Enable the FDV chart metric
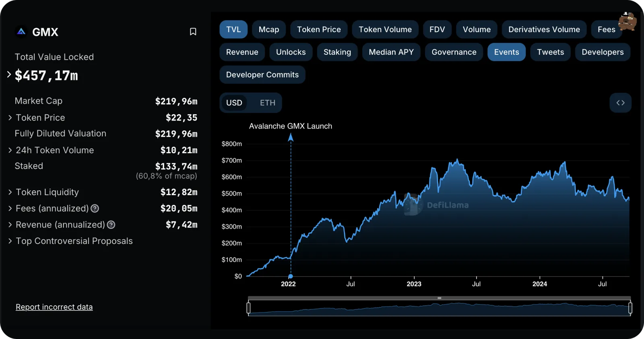The image size is (644, 339). tap(437, 29)
